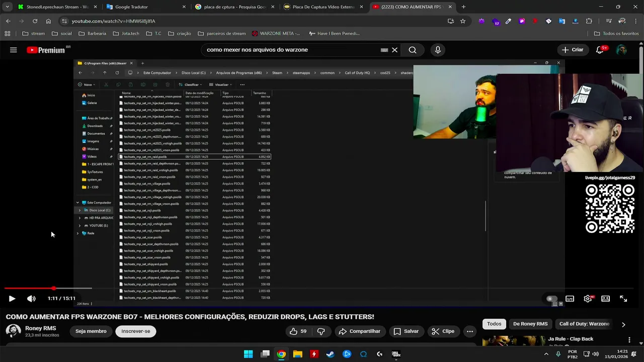Click the Seja membro button
644x362 pixels.
[x=91, y=331]
